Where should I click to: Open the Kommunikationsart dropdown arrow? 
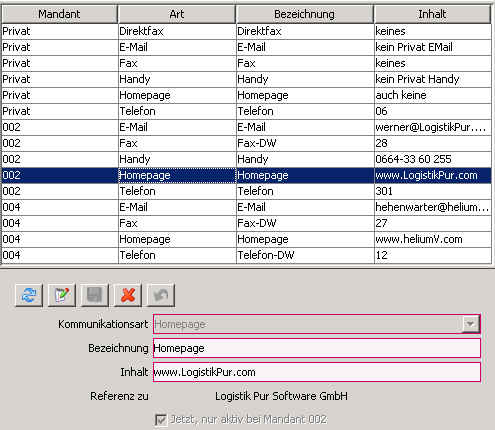(470, 324)
